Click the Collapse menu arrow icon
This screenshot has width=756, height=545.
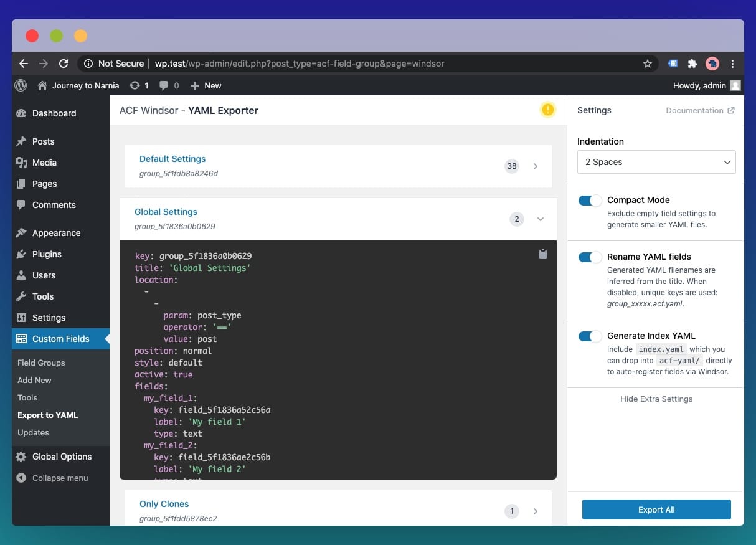point(21,478)
